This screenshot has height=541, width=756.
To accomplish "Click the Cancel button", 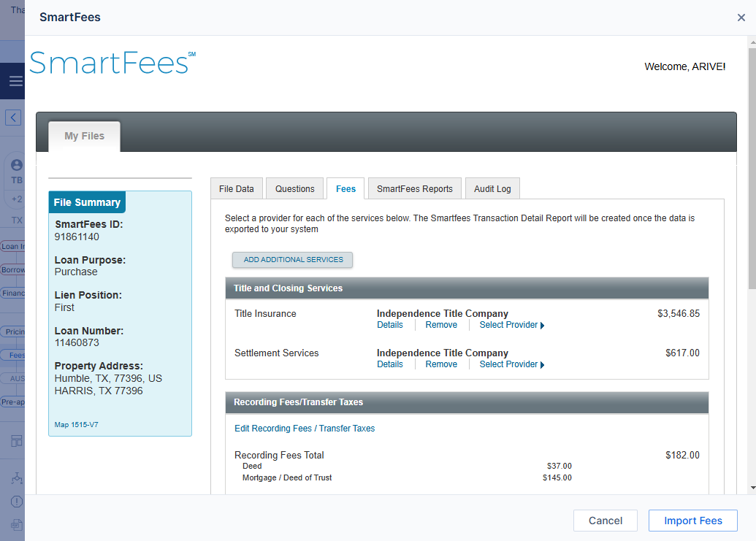I will coord(605,521).
